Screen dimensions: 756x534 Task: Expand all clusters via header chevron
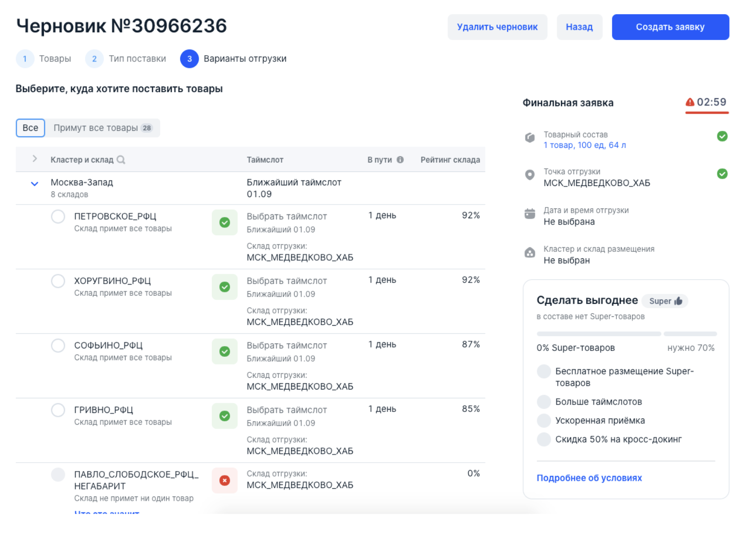[x=35, y=159]
